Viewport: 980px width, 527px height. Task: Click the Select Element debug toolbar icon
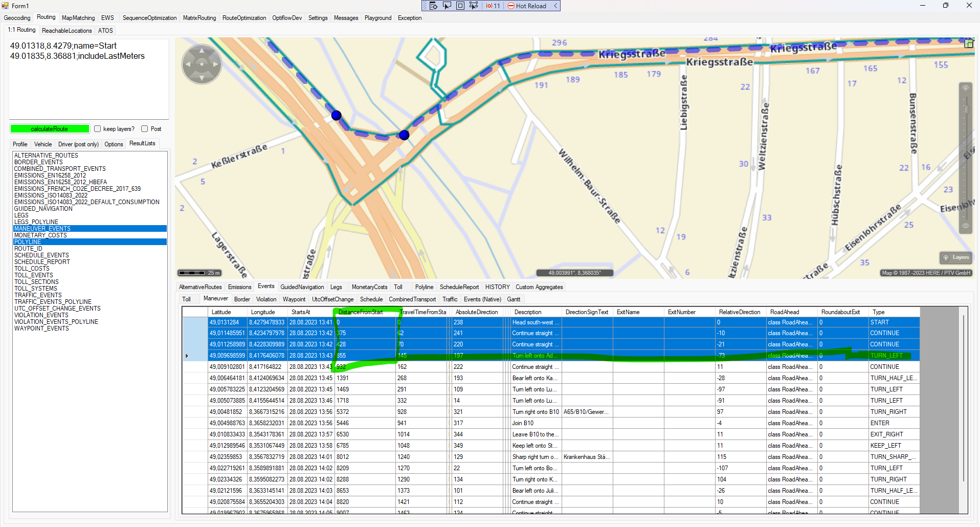(x=447, y=6)
